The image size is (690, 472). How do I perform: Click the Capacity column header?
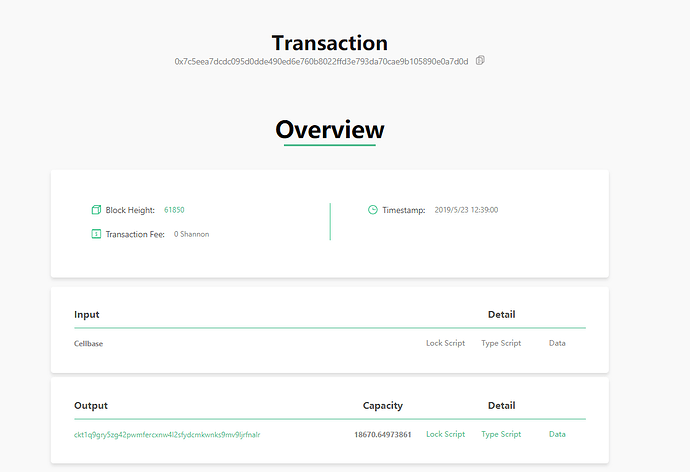coord(383,406)
